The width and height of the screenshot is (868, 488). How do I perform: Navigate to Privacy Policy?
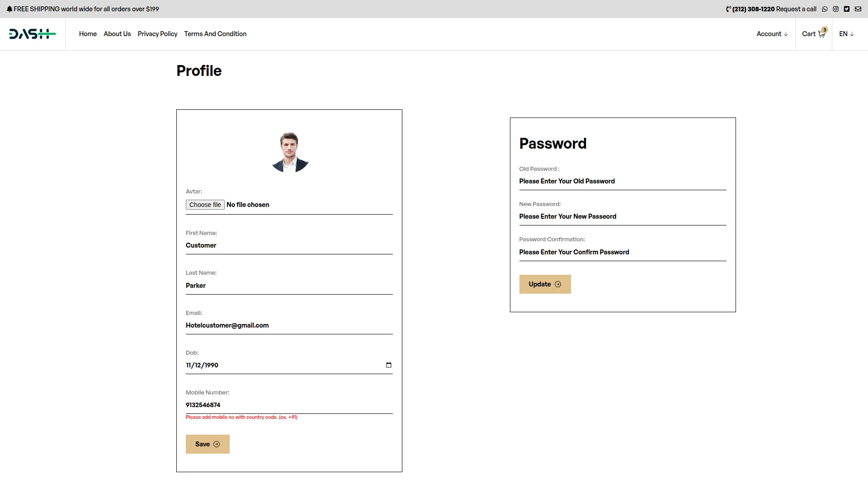157,34
